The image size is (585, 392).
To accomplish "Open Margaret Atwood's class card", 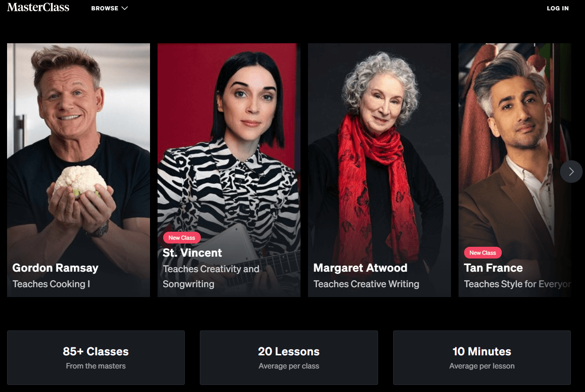I will 379,170.
